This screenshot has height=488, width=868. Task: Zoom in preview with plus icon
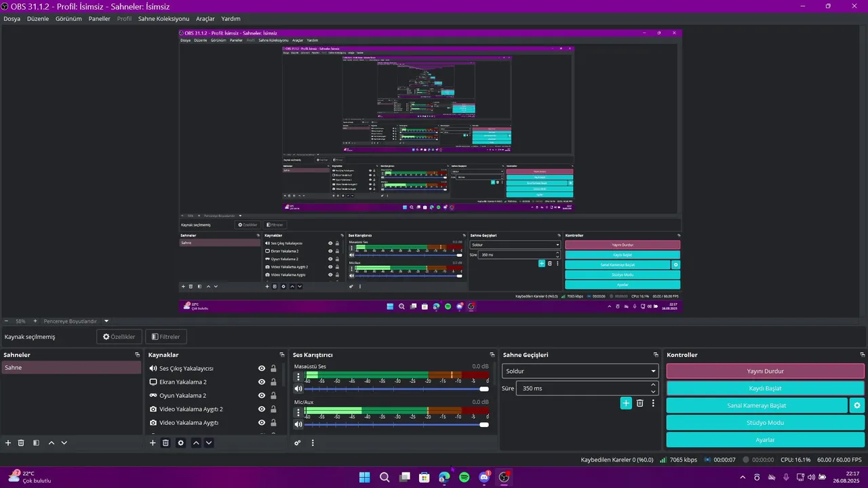[x=35, y=321]
